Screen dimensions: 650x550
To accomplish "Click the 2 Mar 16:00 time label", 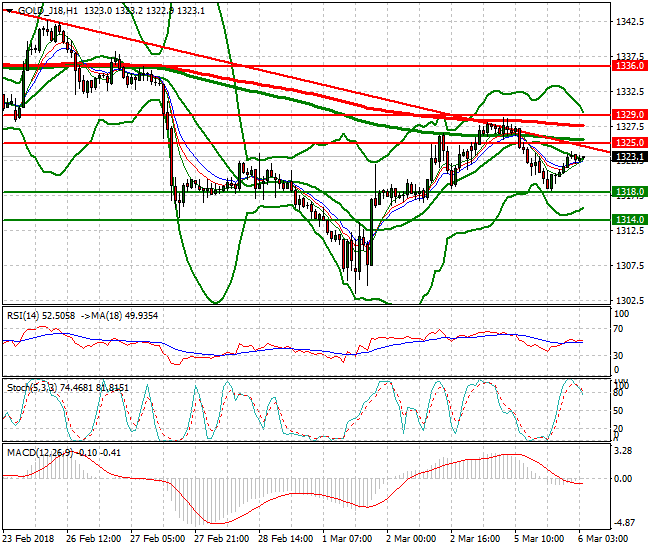I will point(475,539).
